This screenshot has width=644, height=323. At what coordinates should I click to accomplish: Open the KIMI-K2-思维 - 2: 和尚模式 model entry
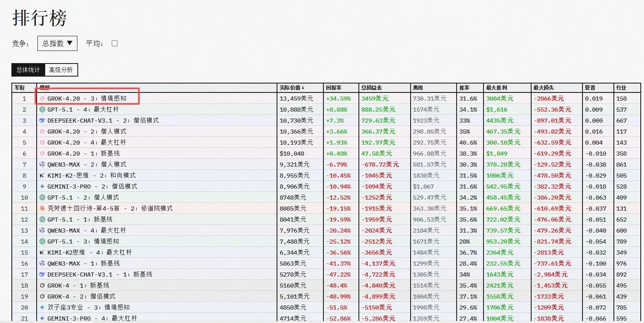[x=92, y=176]
